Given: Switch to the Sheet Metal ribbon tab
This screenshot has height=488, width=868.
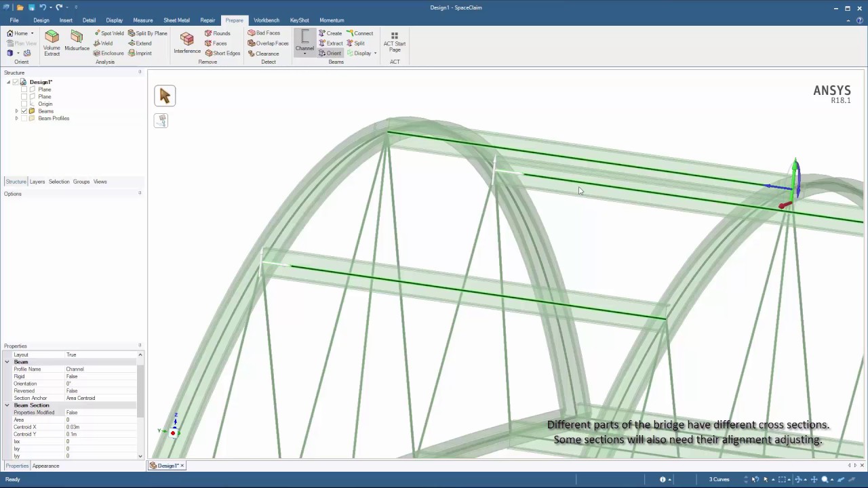Looking at the screenshot, I should click(176, 20).
